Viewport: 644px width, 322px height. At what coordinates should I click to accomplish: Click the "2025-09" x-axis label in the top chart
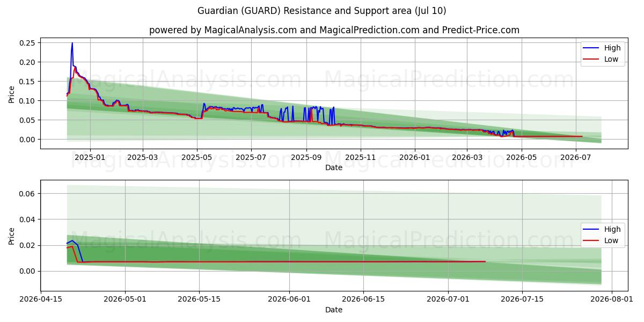[306, 158]
